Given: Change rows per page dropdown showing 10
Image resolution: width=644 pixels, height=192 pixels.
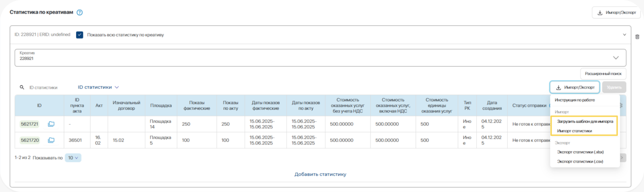Looking at the screenshot, I should [73, 158].
